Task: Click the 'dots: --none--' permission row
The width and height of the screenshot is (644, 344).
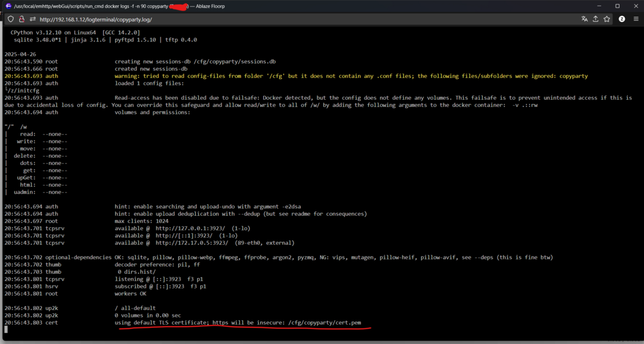Action: (44, 163)
